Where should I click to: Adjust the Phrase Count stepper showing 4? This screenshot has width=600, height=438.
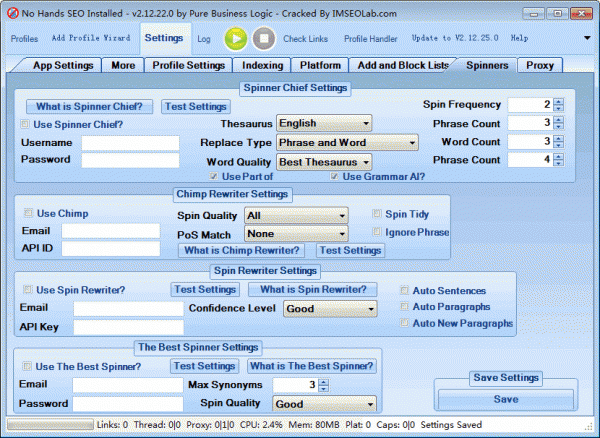558,160
